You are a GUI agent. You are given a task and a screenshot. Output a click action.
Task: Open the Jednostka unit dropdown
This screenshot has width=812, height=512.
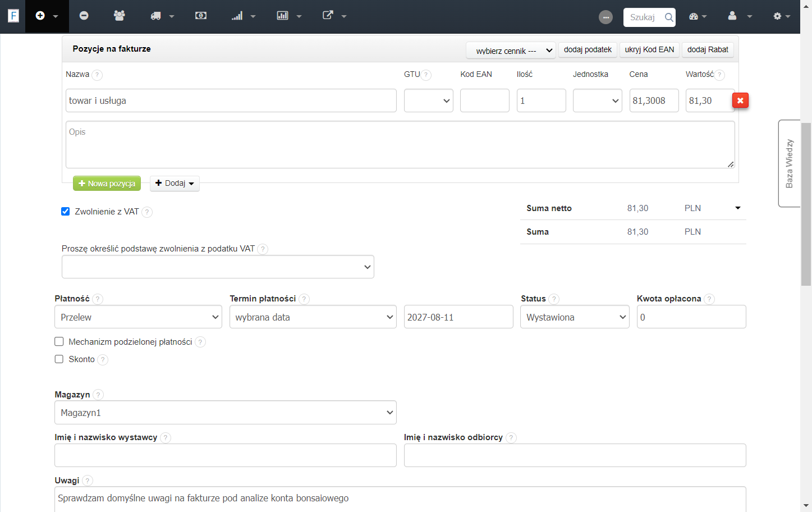598,100
